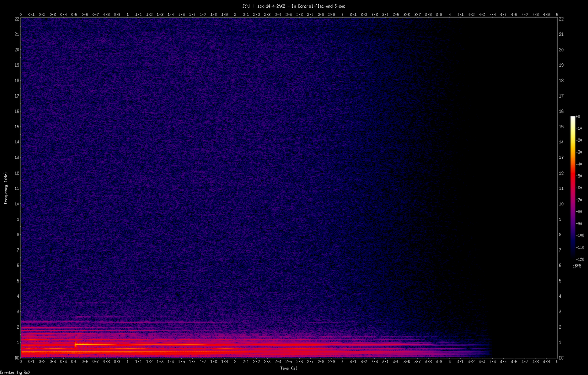This screenshot has height=375, width=588.
Task: Click the 'DC' label on left frequency axis
Action: tap(16, 358)
